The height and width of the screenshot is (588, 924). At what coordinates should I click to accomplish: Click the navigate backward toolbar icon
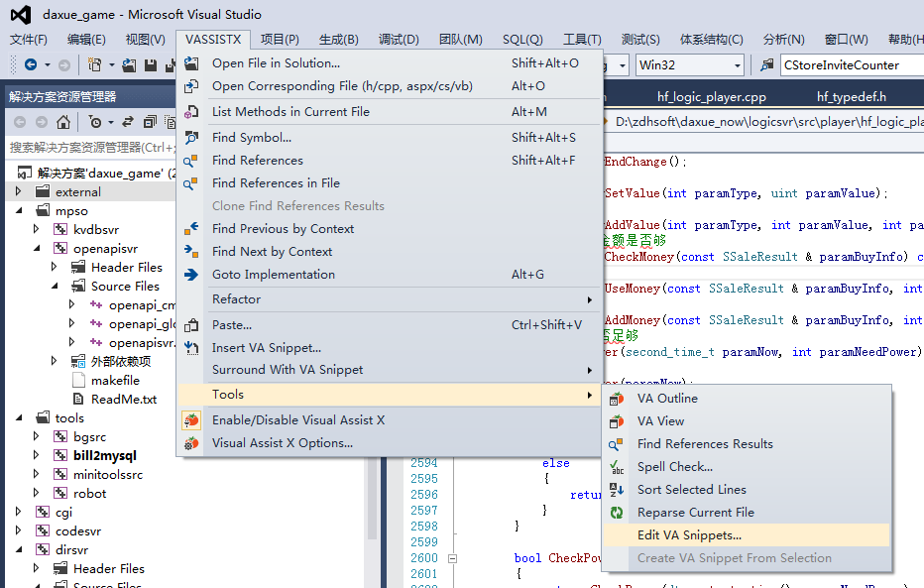tap(30, 65)
